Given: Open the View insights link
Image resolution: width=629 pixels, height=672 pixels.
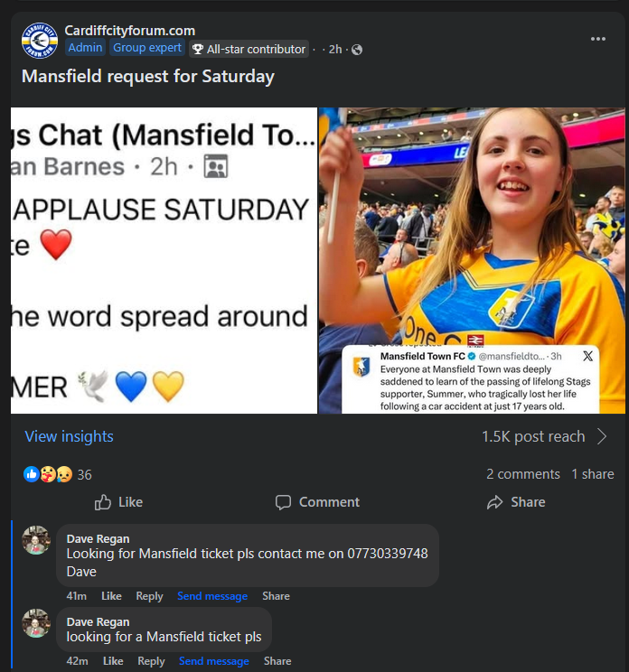Looking at the screenshot, I should [70, 436].
